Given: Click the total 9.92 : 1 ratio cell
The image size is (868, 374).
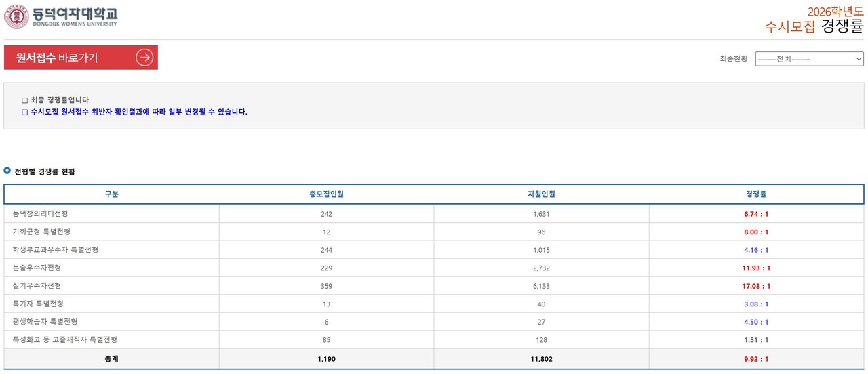Looking at the screenshot, I should [756, 359].
